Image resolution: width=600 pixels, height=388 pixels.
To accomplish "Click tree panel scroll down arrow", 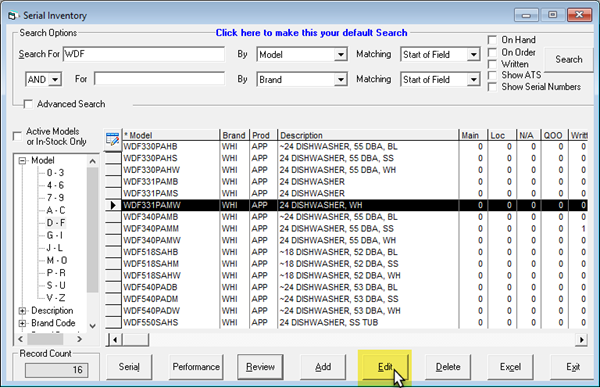I will [x=92, y=326].
